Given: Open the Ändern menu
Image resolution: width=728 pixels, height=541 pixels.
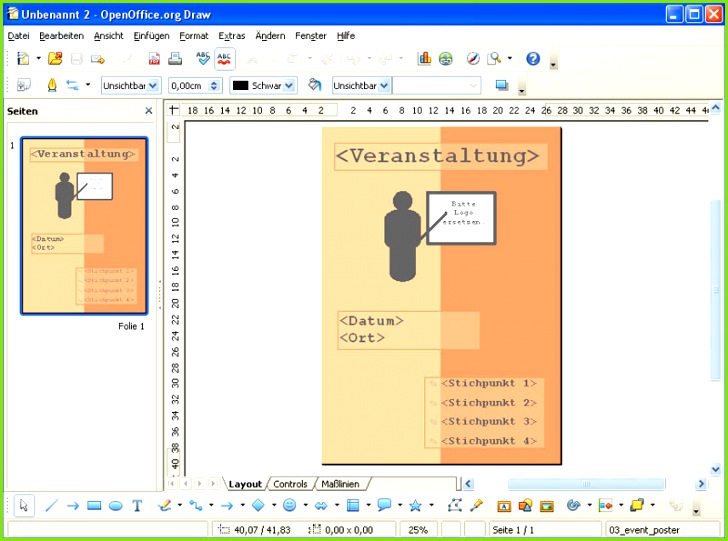Looking at the screenshot, I should (x=270, y=36).
